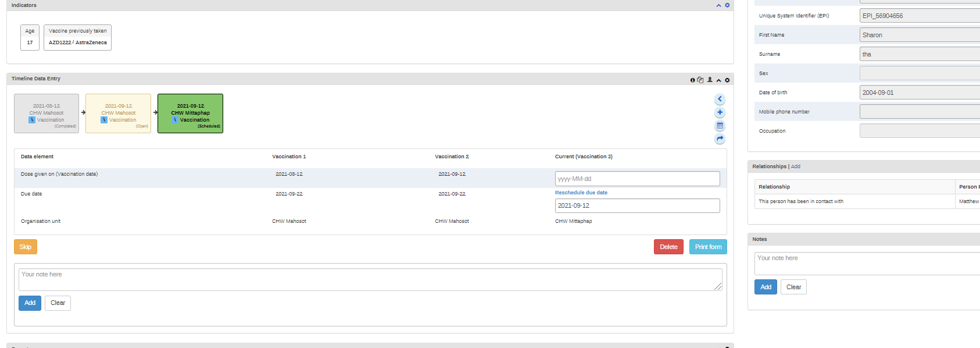Click the round left-chevron timeline button
The width and height of the screenshot is (980, 348).
(720, 99)
